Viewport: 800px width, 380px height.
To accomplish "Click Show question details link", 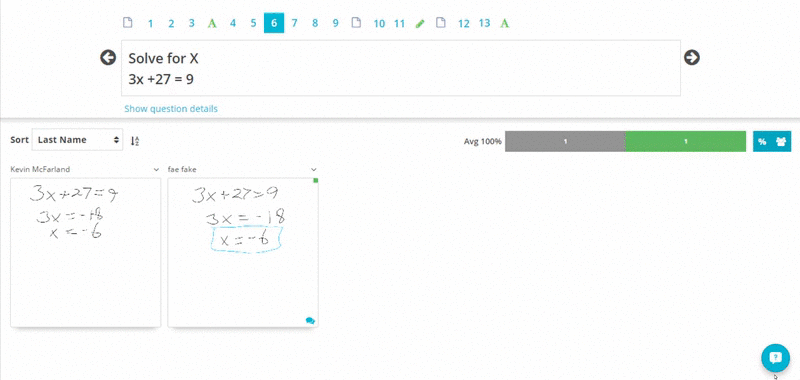I will (171, 109).
